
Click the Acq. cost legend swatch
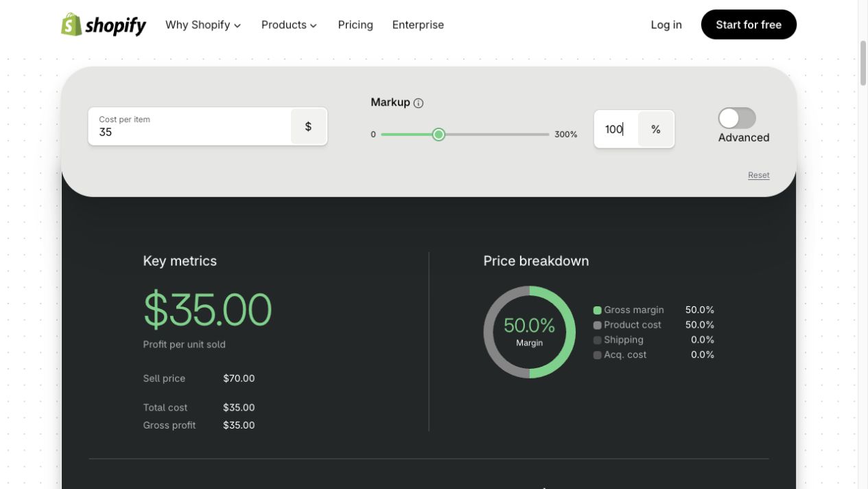(597, 356)
